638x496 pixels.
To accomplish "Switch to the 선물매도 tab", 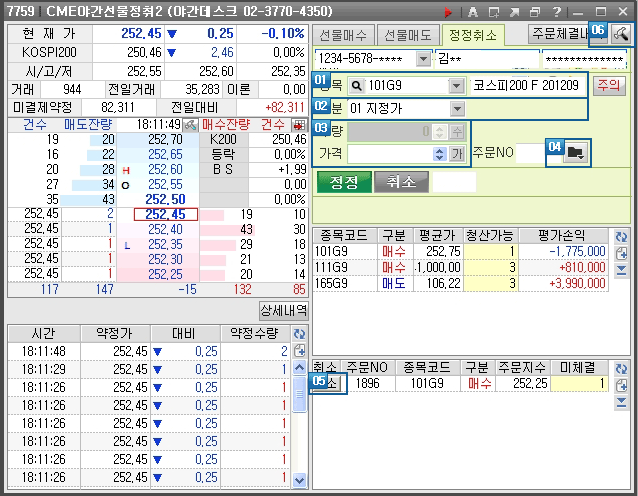I will (x=408, y=35).
